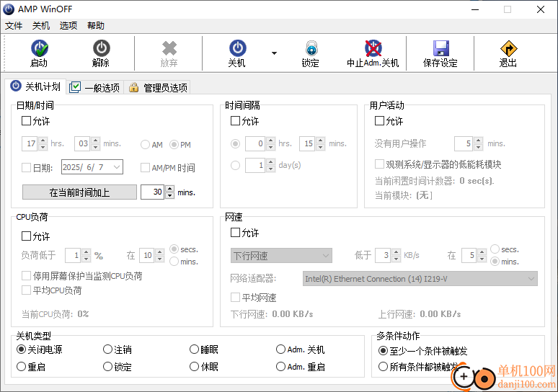Click the 锁定 (lock) toolbar icon

[x=311, y=49]
